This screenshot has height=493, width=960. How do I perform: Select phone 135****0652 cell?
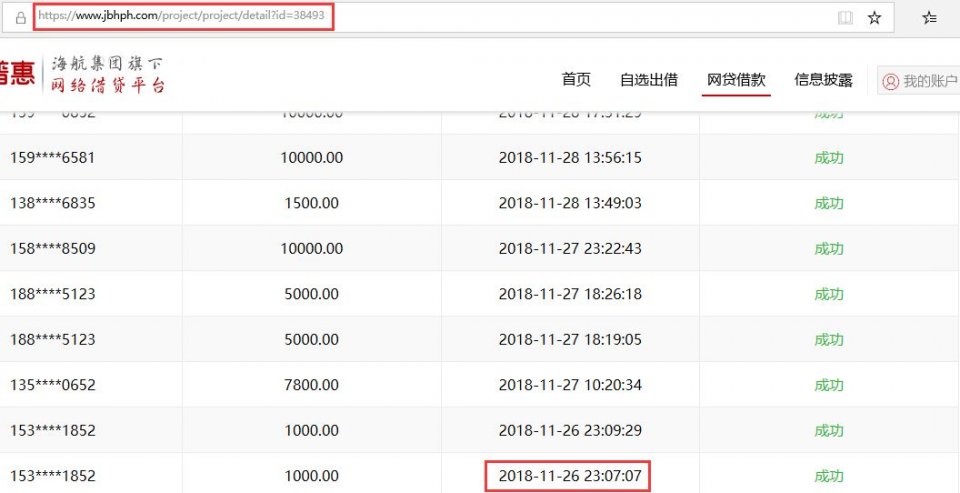click(x=53, y=385)
